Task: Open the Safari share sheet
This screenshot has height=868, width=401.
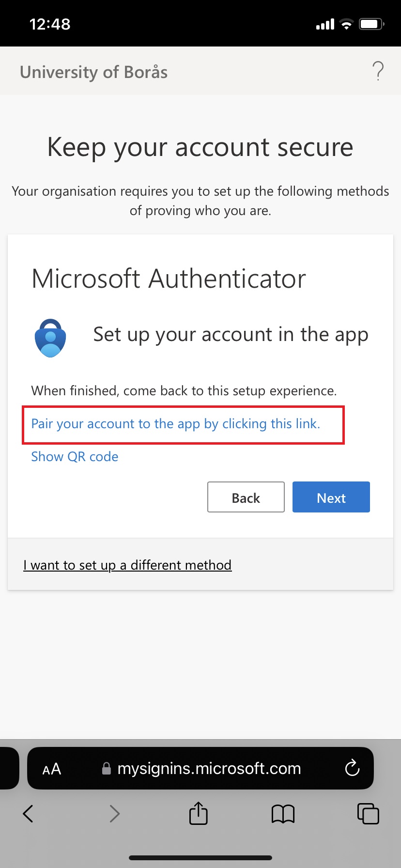Action: (x=199, y=813)
